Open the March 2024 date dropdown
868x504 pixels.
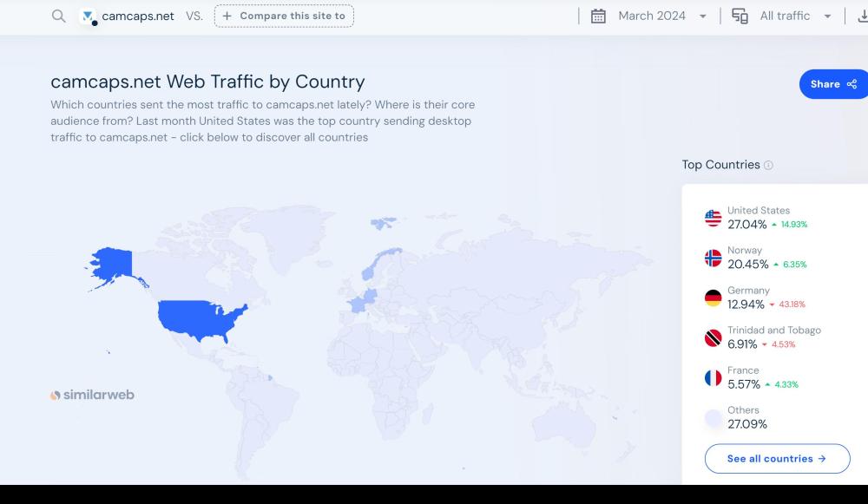(x=661, y=16)
